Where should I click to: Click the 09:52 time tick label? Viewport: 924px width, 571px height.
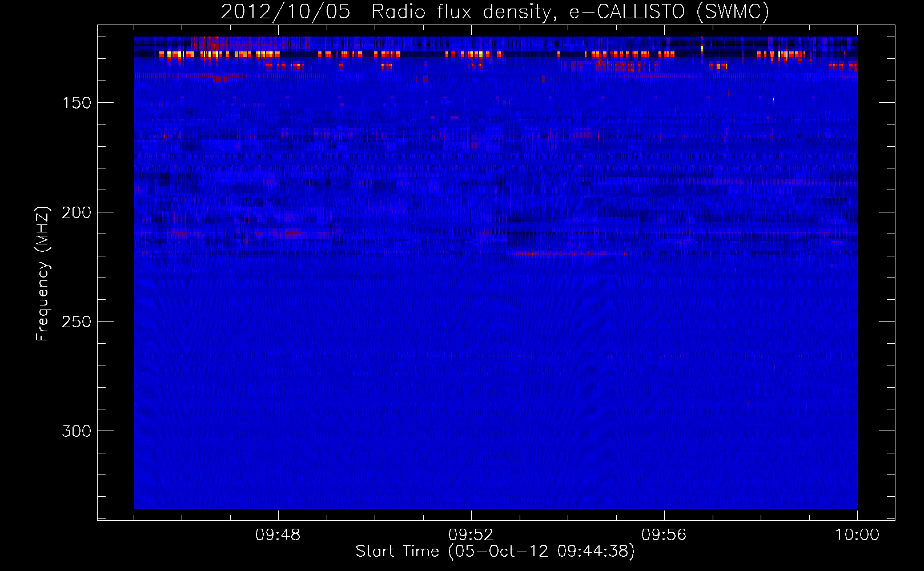(x=471, y=535)
